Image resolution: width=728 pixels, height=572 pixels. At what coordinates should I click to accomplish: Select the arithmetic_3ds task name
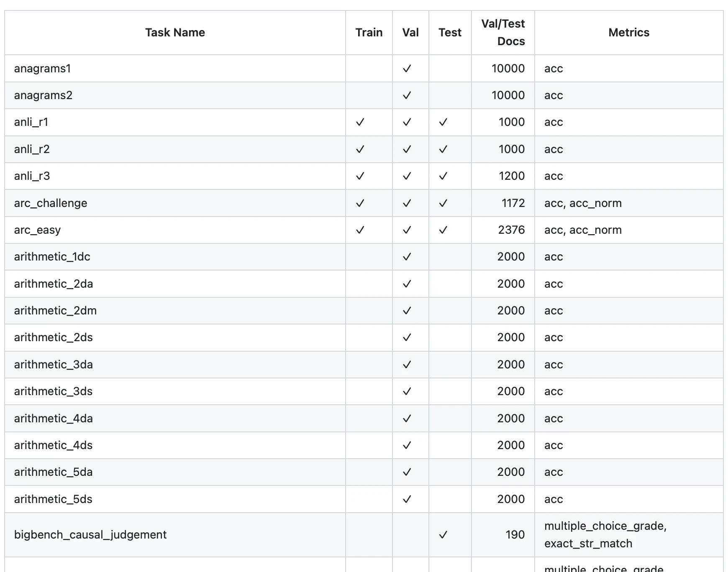(x=53, y=391)
